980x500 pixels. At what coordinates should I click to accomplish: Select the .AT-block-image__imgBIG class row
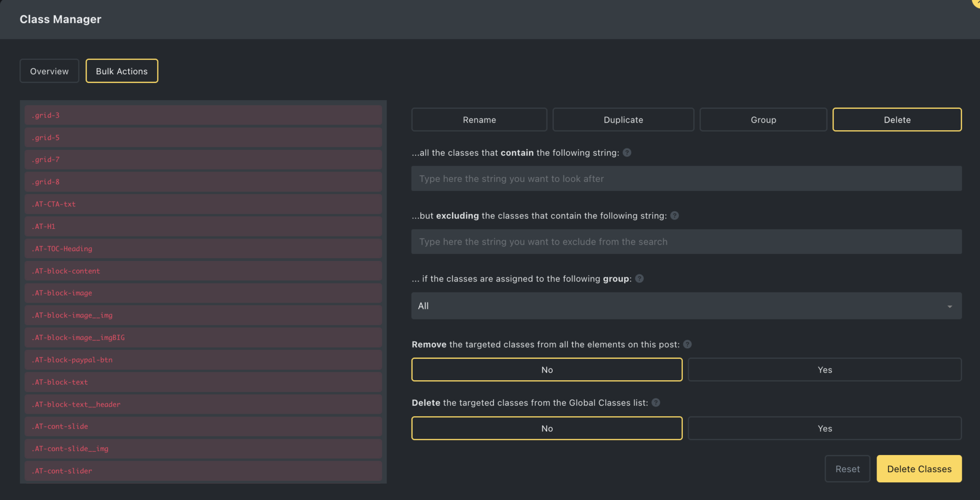pyautogui.click(x=203, y=338)
